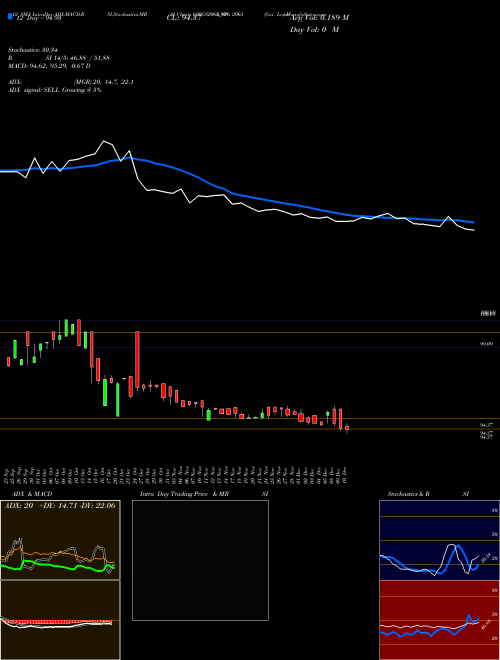The image size is (500, 660).
Task: Select the '12 Day = 94.93' legend text
Action: coord(39,17)
